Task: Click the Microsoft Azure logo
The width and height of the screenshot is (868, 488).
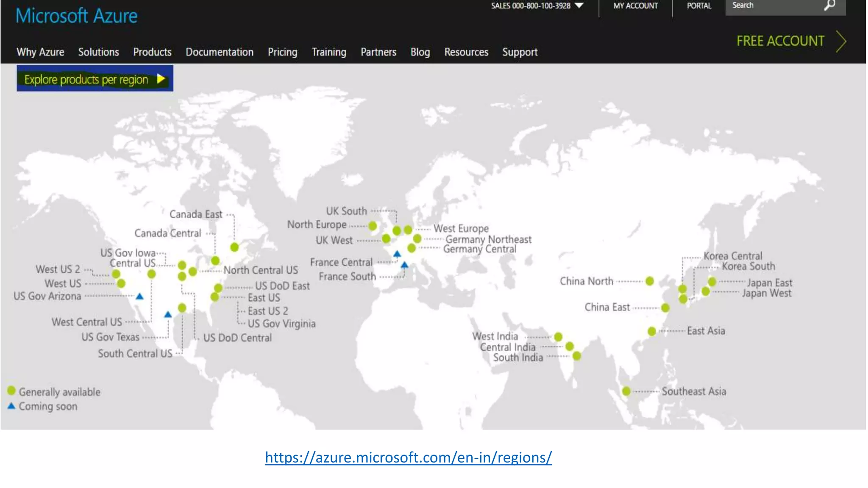Action: coord(77,16)
